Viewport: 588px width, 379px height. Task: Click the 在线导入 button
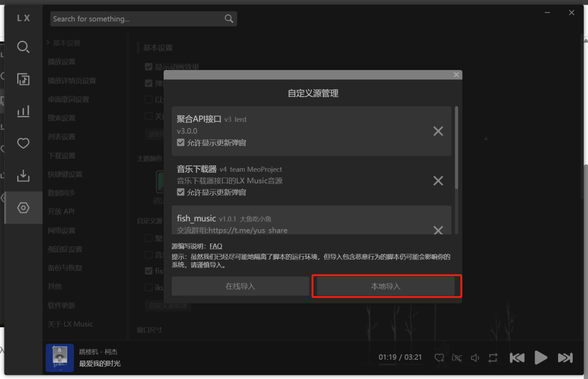(x=240, y=286)
